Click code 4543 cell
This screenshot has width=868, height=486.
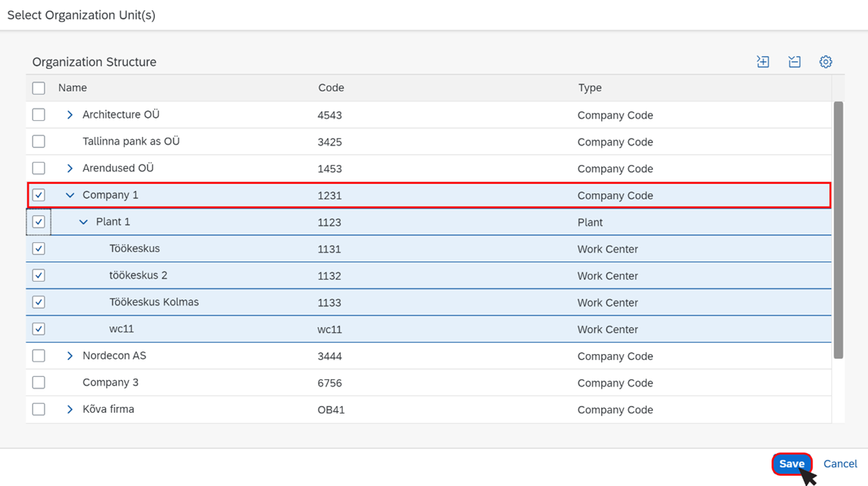pos(329,115)
